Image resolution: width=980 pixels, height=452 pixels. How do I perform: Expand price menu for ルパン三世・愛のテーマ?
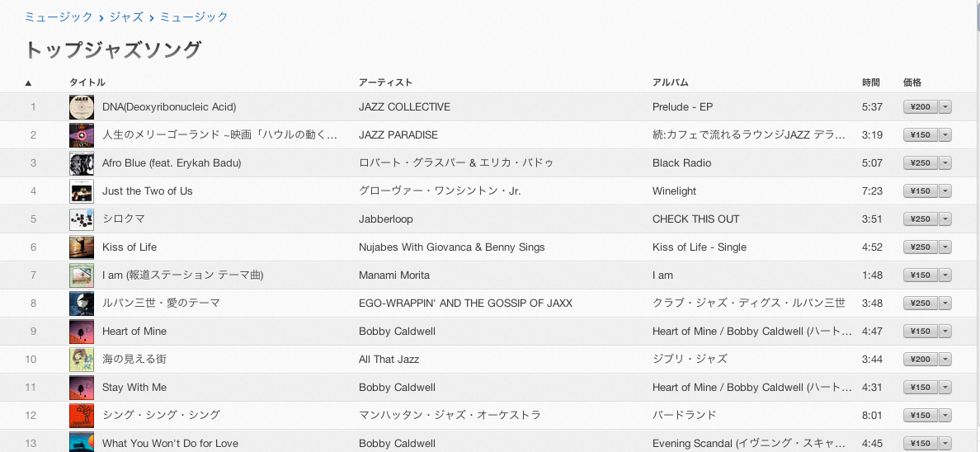coord(945,304)
